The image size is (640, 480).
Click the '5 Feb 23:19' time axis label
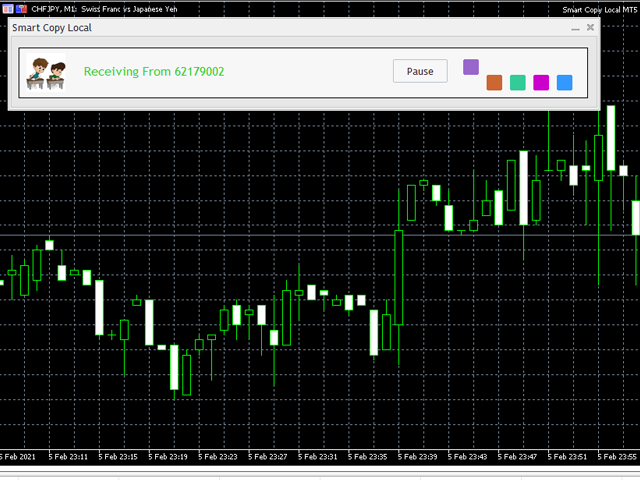(168, 457)
